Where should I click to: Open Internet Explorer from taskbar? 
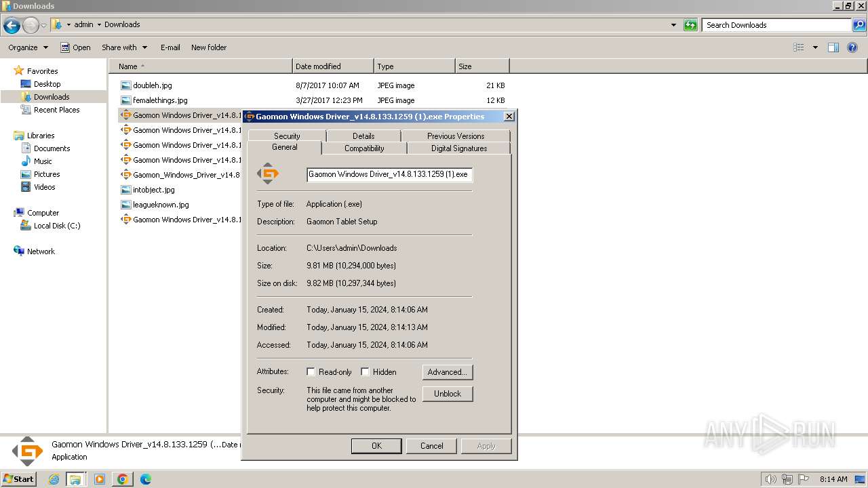click(x=54, y=479)
